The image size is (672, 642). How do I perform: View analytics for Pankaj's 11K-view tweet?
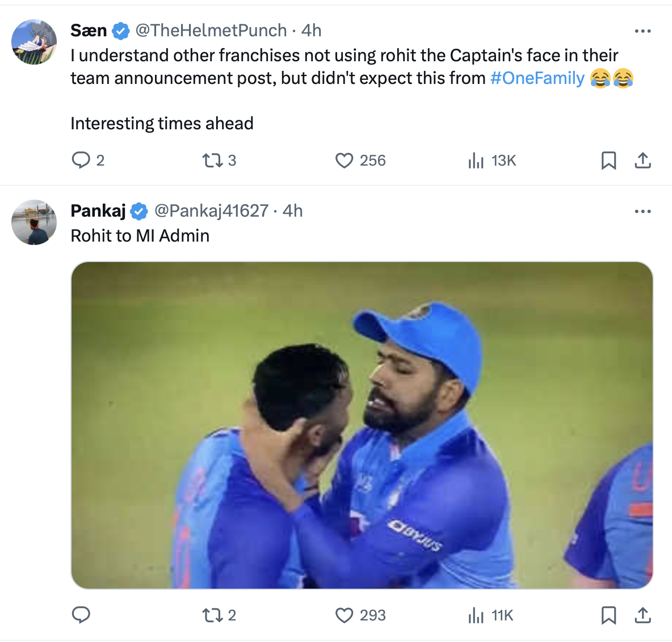pos(476,615)
